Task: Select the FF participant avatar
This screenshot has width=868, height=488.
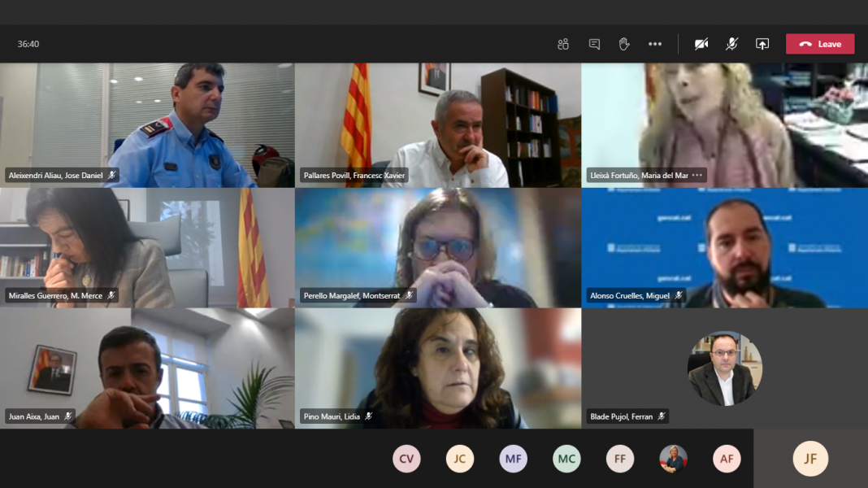Action: [x=620, y=459]
